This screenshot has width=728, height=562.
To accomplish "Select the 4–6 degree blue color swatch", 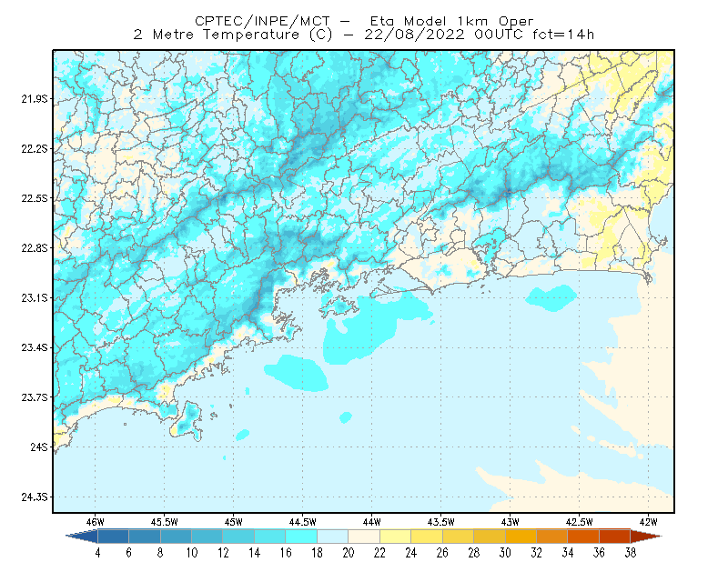I will tap(113, 537).
